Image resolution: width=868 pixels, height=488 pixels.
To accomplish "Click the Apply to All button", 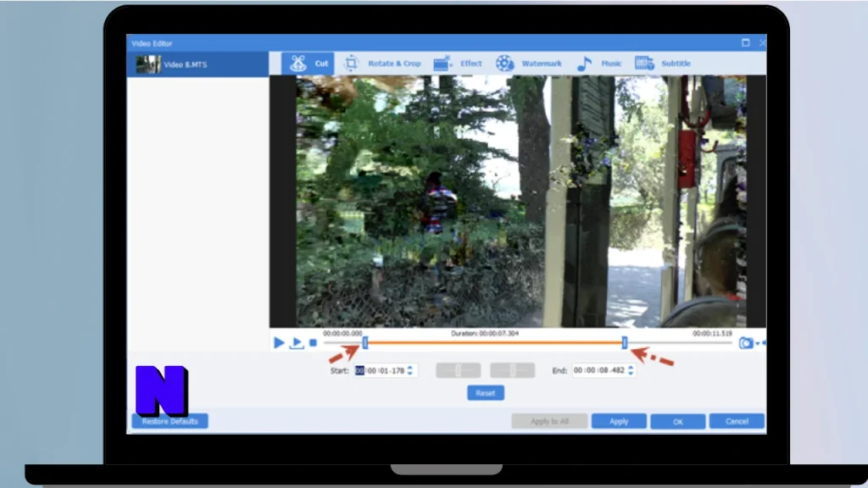I will (549, 422).
